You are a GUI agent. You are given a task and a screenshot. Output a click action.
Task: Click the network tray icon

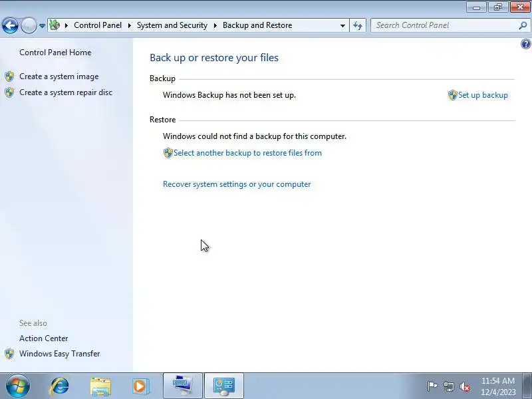(x=448, y=386)
